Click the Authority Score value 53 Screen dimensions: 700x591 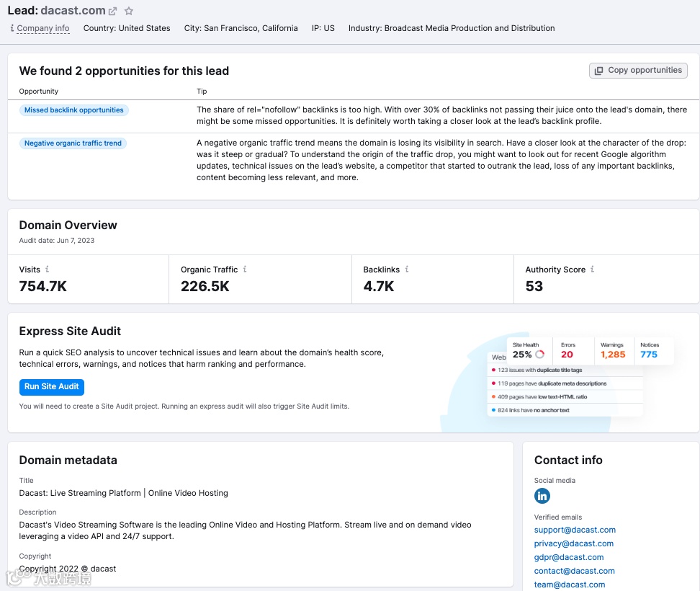(x=534, y=286)
